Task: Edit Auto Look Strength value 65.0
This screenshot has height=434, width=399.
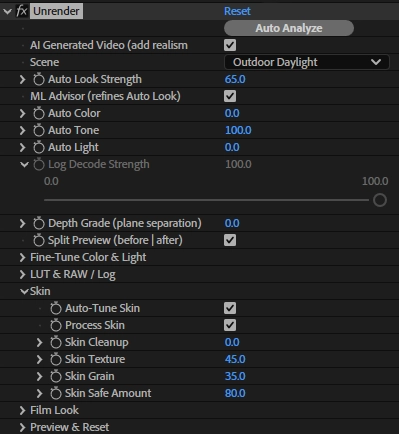Action: tap(235, 79)
